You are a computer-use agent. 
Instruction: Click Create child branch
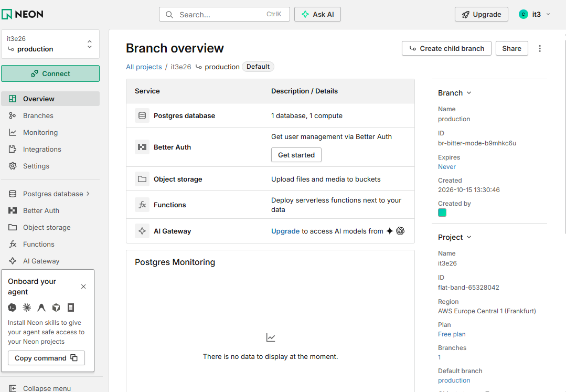446,48
